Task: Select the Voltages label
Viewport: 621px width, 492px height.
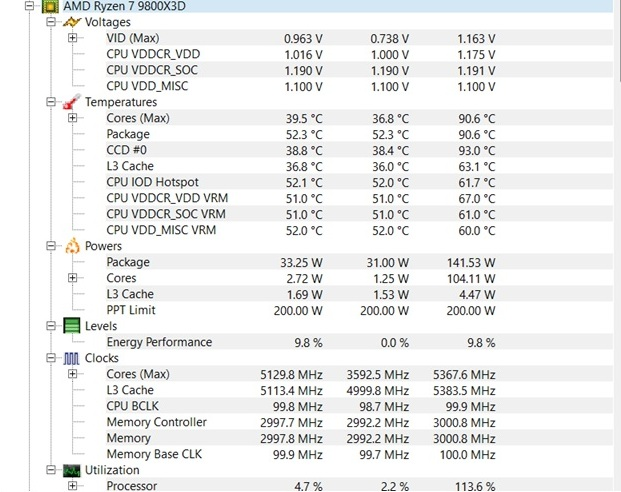Action: 108,22
